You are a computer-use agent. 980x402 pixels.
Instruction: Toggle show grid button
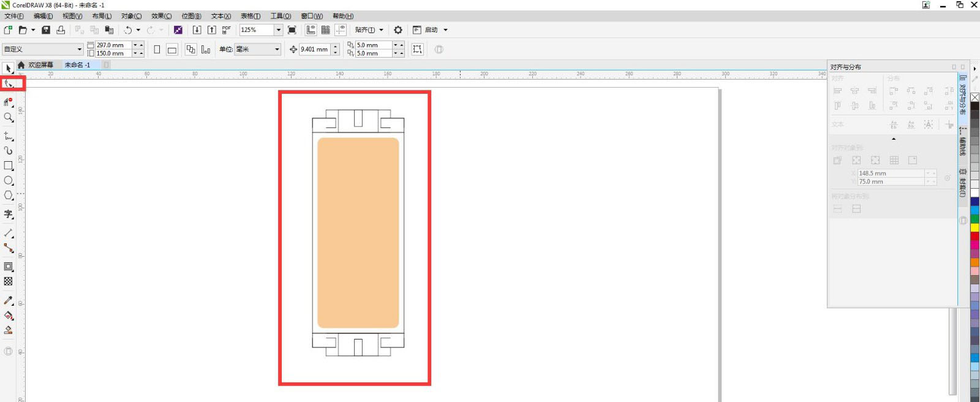click(x=326, y=30)
